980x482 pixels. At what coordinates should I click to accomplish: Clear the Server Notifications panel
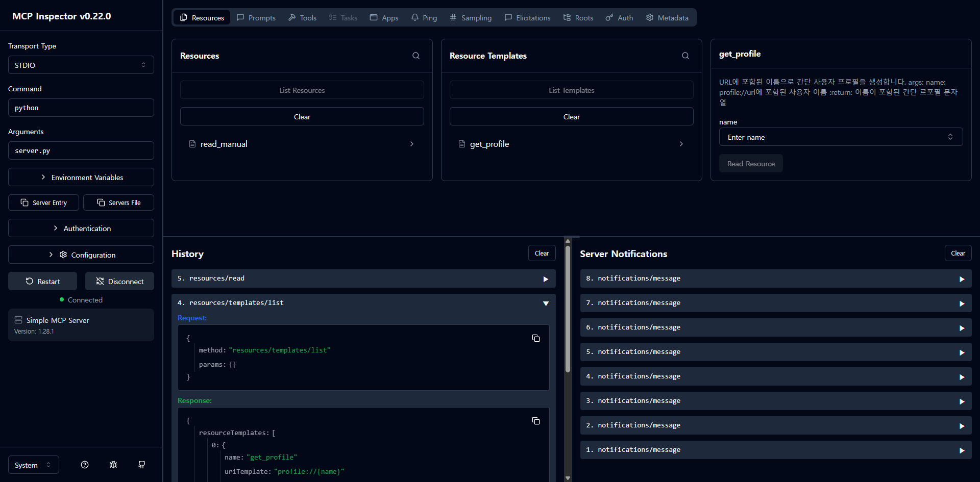[x=958, y=253]
